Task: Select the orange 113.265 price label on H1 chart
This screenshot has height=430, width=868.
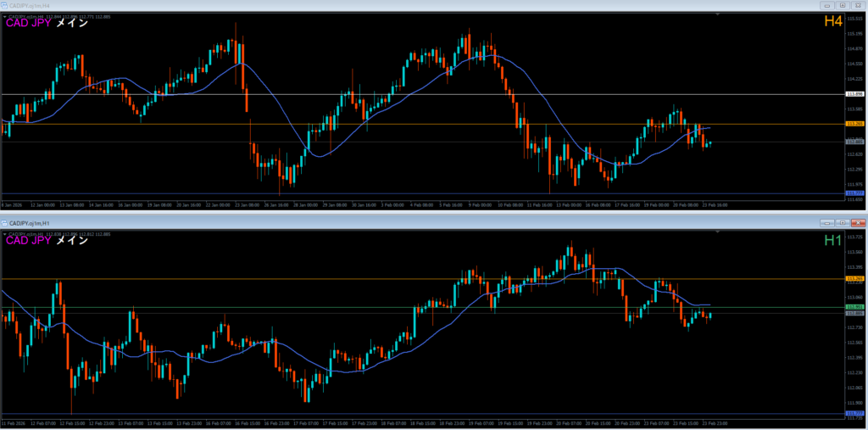Action: [x=854, y=278]
